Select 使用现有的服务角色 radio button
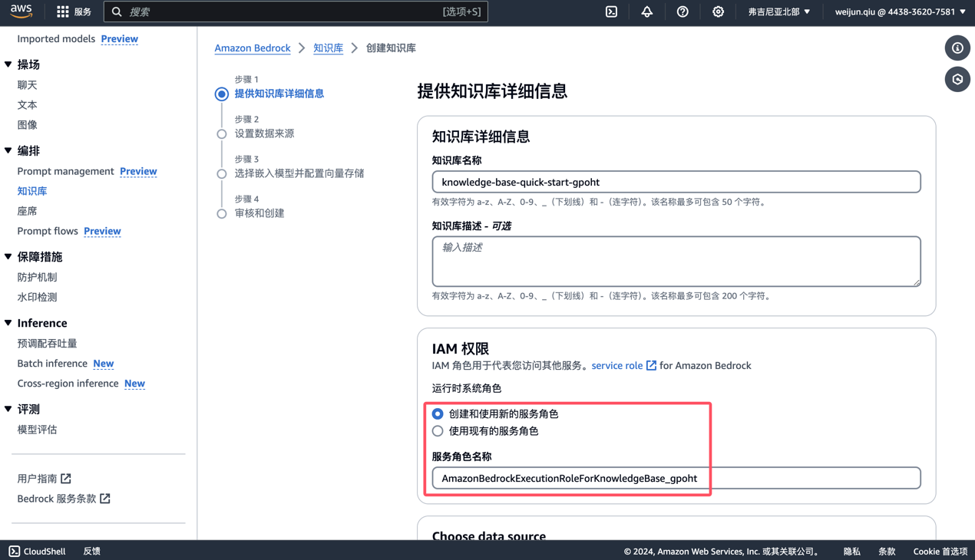This screenshot has width=975, height=560. click(x=438, y=431)
